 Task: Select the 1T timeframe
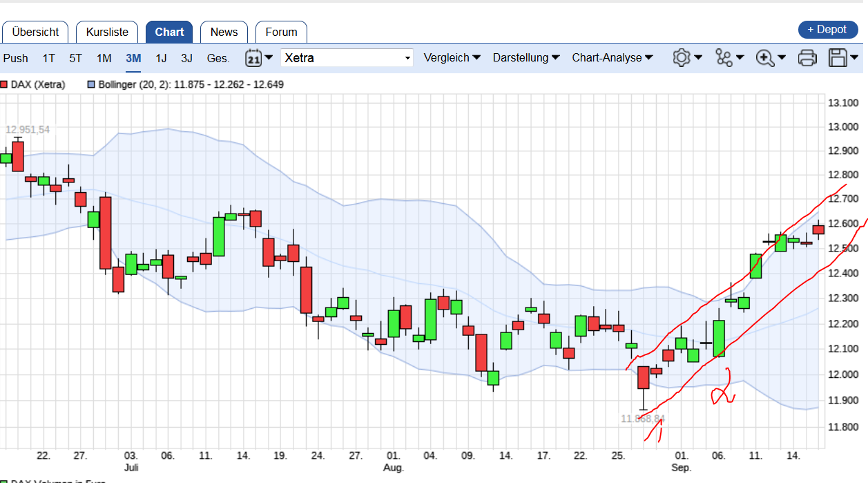click(x=48, y=58)
